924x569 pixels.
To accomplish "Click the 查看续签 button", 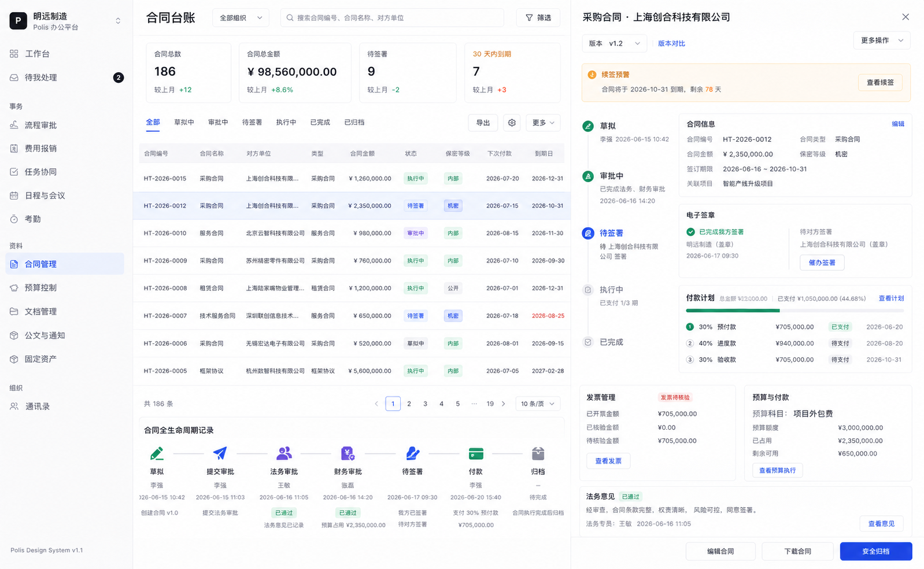I will [x=880, y=83].
